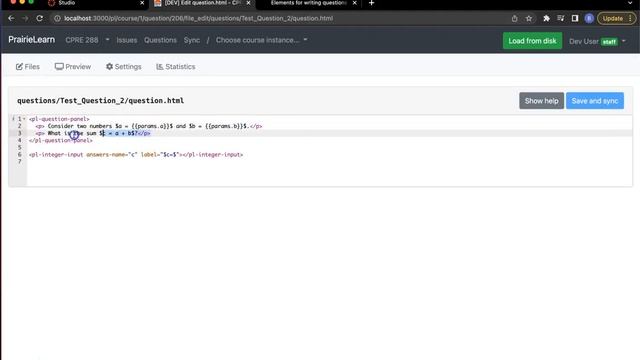Open the media control icon in toolbar
The image size is (640, 360).
tap(561, 18)
